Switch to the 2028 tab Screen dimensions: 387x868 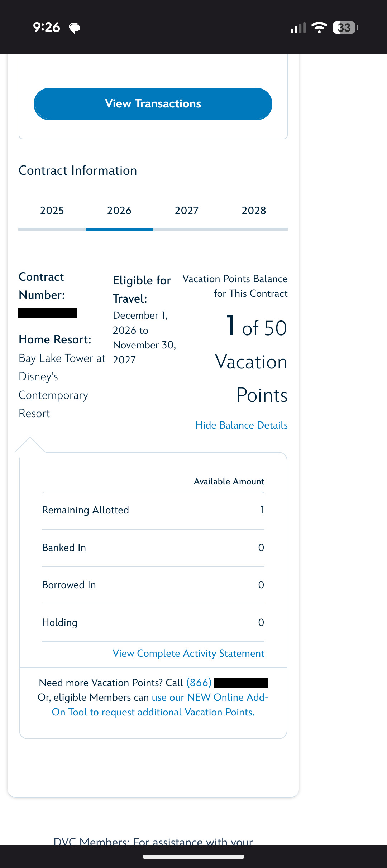[x=254, y=211]
